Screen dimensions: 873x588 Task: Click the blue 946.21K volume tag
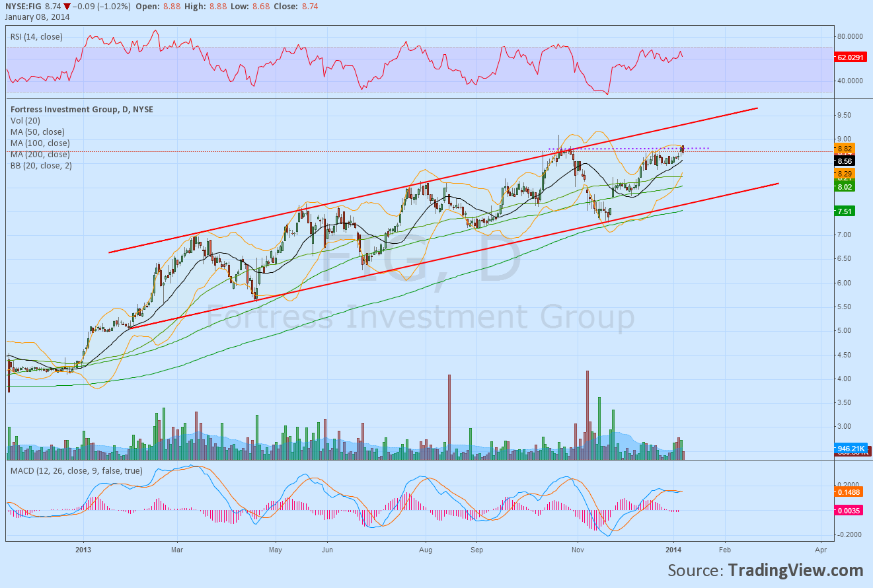pos(852,448)
